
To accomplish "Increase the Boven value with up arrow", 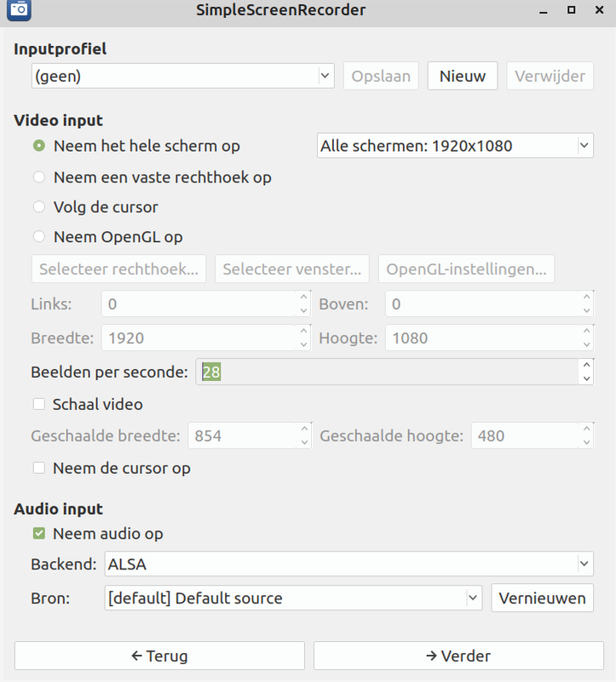I will click(x=586, y=297).
